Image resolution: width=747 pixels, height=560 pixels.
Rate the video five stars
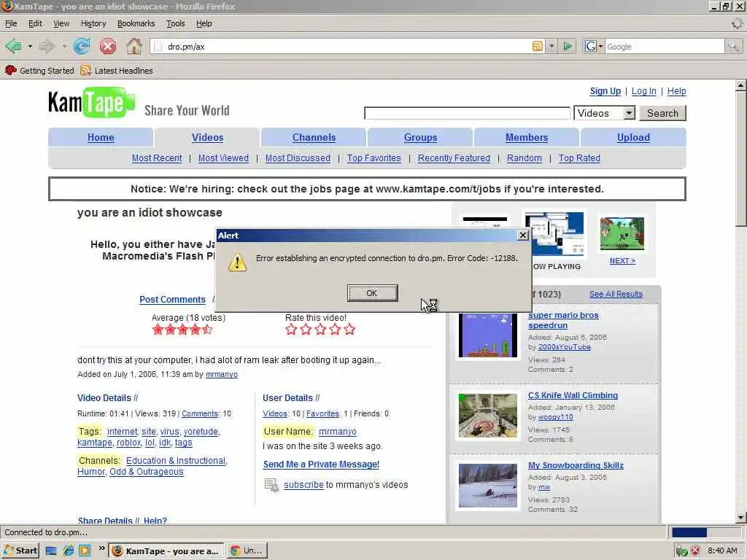click(349, 329)
